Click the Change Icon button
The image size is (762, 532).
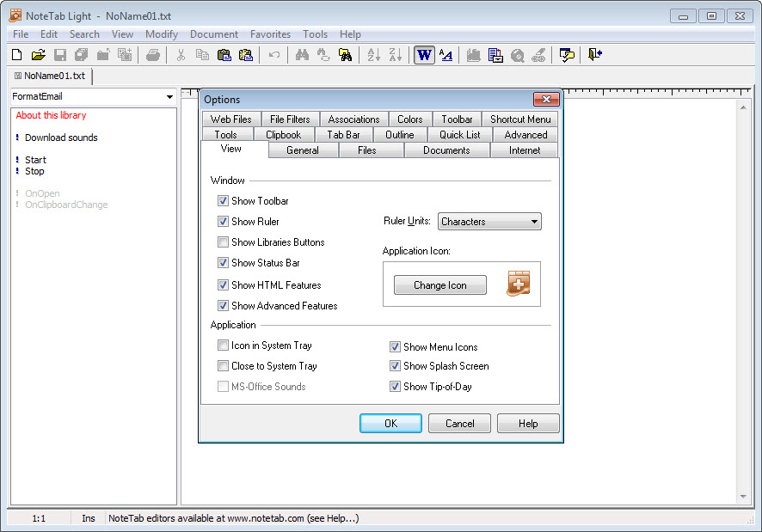(439, 285)
